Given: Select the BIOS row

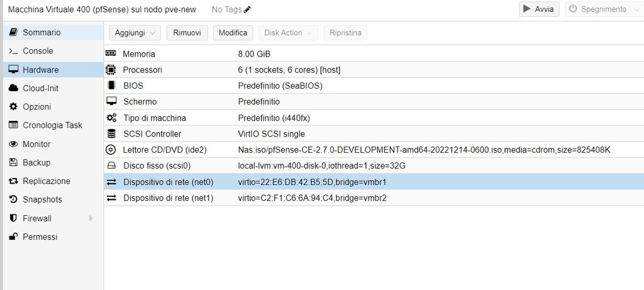Looking at the screenshot, I should tap(374, 86).
